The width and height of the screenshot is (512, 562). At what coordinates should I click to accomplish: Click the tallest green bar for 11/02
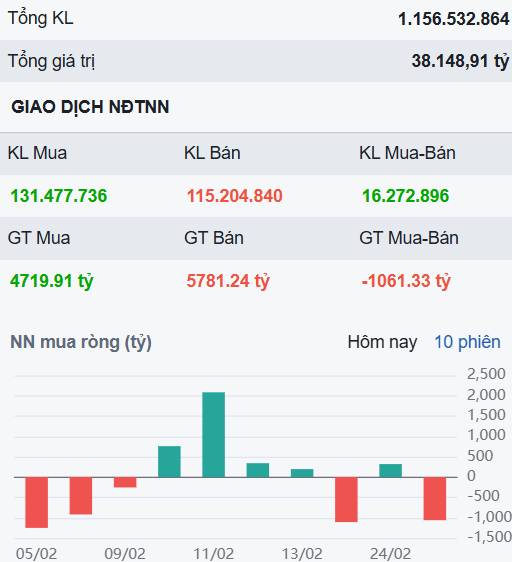point(214,434)
